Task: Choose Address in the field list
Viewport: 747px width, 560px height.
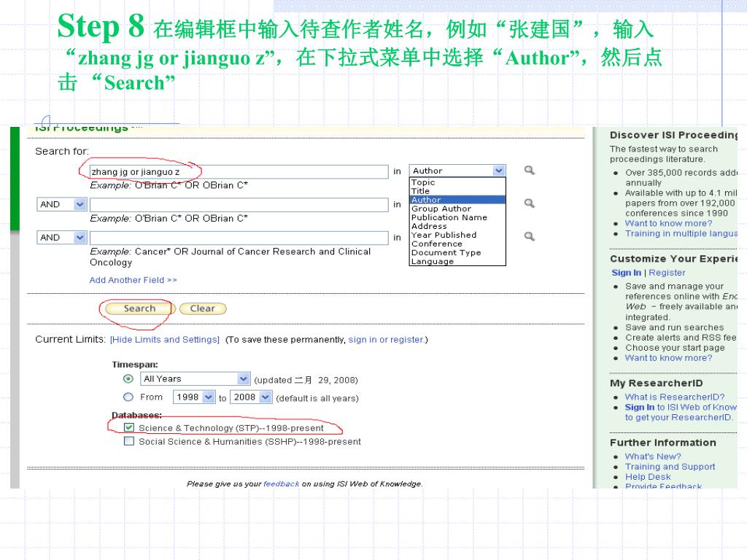Action: (457, 226)
